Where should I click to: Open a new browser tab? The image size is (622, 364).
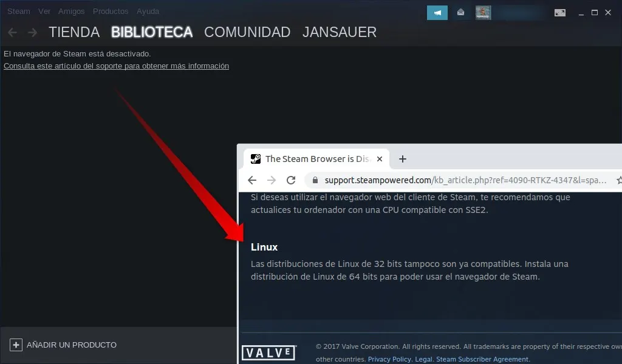pyautogui.click(x=403, y=159)
